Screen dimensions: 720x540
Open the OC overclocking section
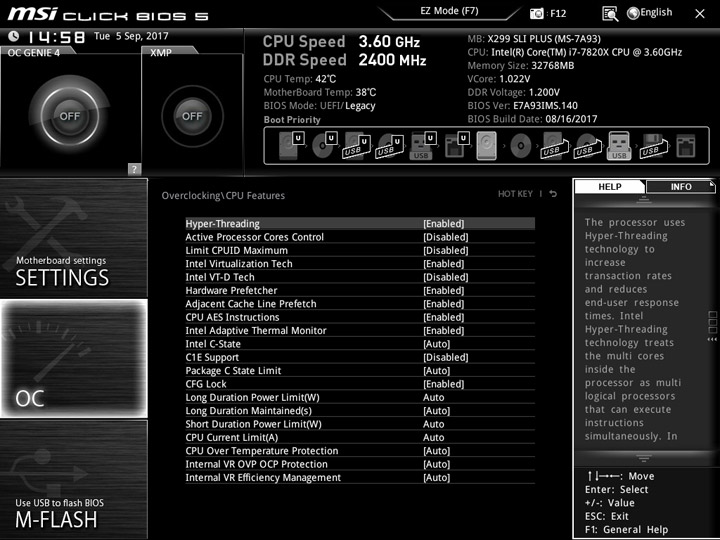74,359
